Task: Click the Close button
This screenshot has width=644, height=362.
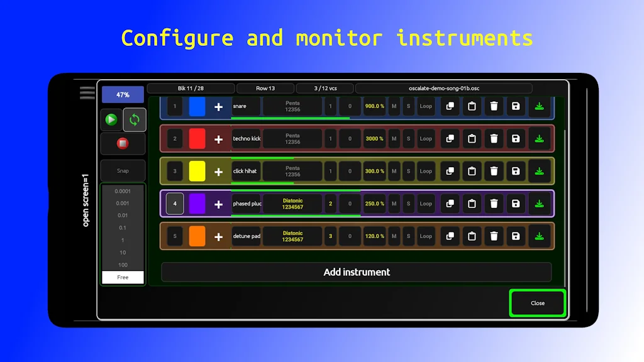Action: (537, 303)
